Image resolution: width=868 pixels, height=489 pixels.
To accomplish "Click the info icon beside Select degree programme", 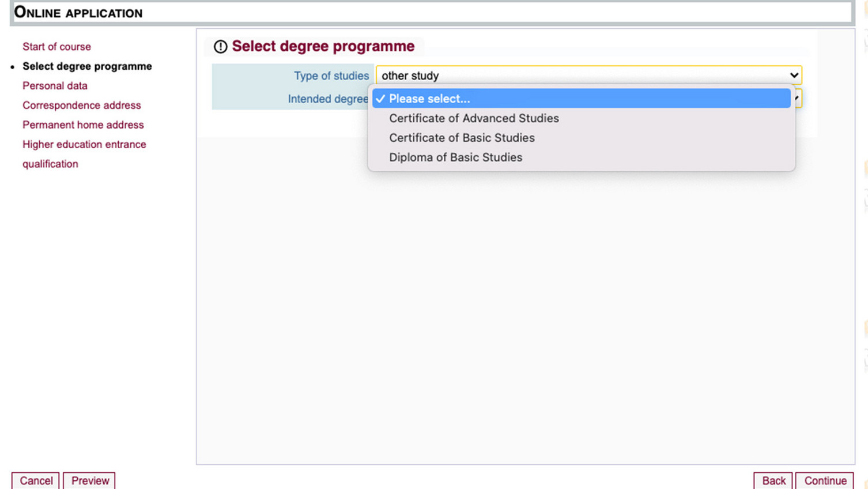I will 220,47.
